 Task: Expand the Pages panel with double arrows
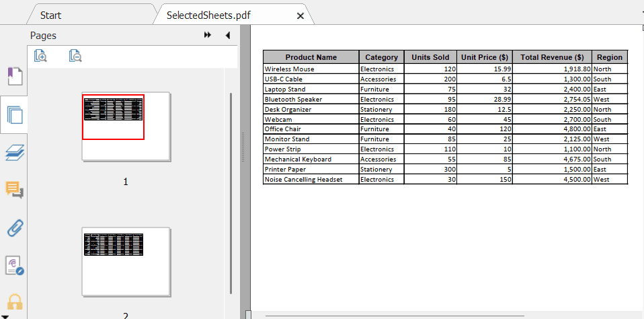(x=208, y=36)
